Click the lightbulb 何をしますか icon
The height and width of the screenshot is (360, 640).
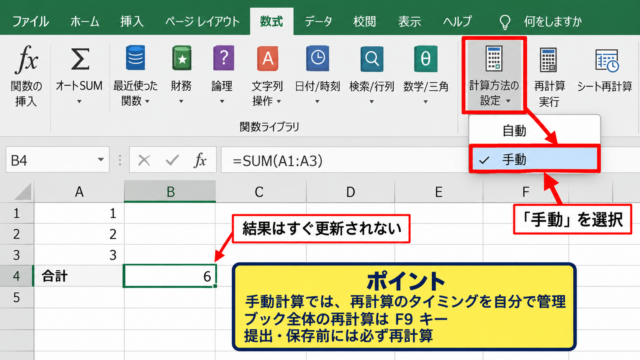tap(505, 22)
